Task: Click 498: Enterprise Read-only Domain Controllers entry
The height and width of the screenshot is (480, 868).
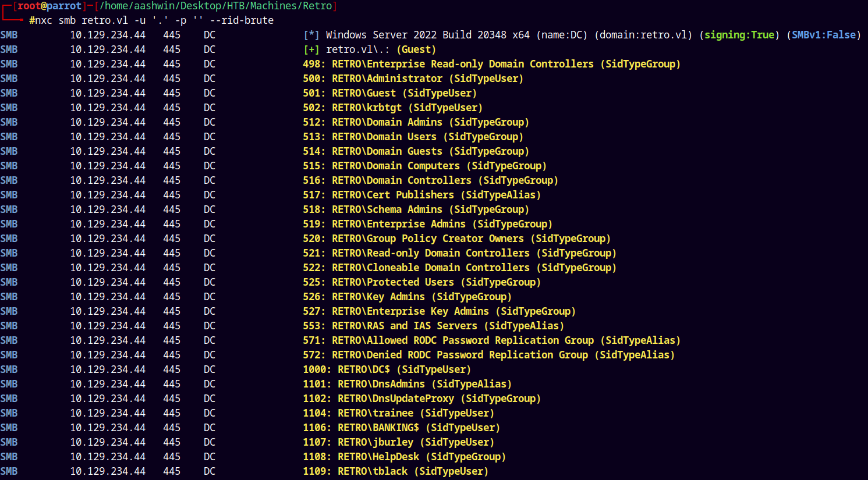Action: click(491, 64)
